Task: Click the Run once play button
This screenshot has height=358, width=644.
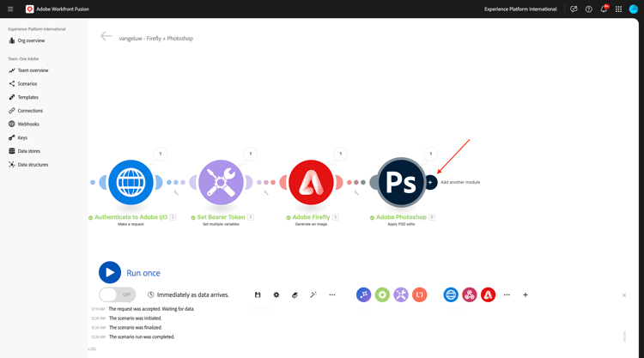Action: [110, 273]
